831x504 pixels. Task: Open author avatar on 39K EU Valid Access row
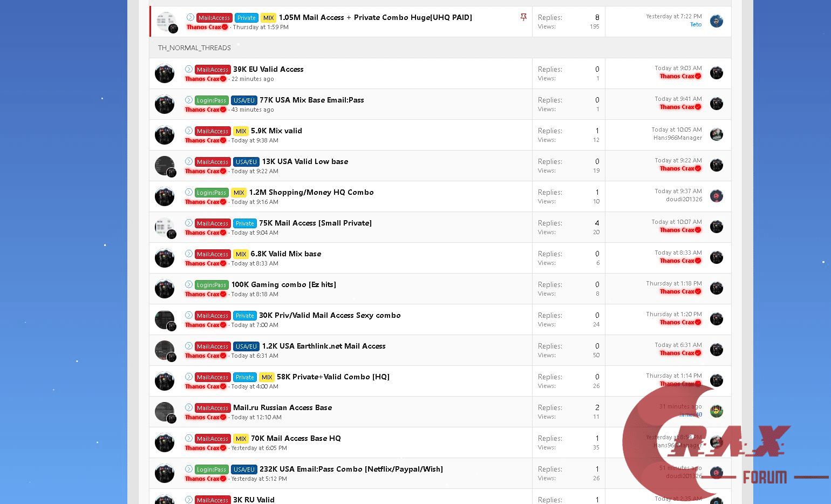165,73
